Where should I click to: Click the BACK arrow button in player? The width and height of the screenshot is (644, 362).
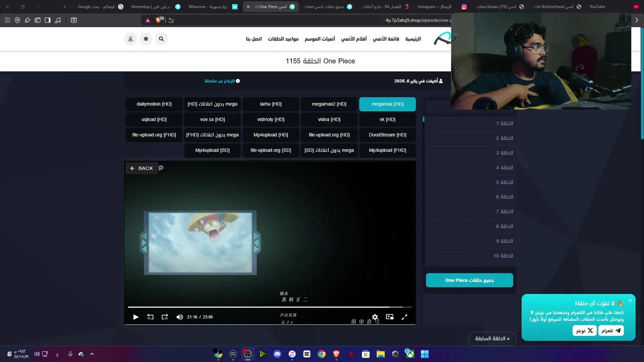pos(141,168)
